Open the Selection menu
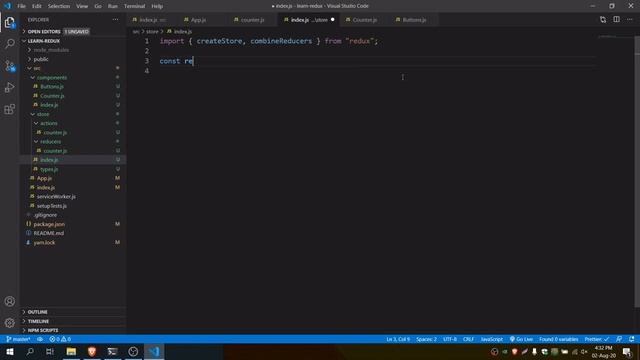Image resolution: width=640 pixels, height=360 pixels. point(59,6)
